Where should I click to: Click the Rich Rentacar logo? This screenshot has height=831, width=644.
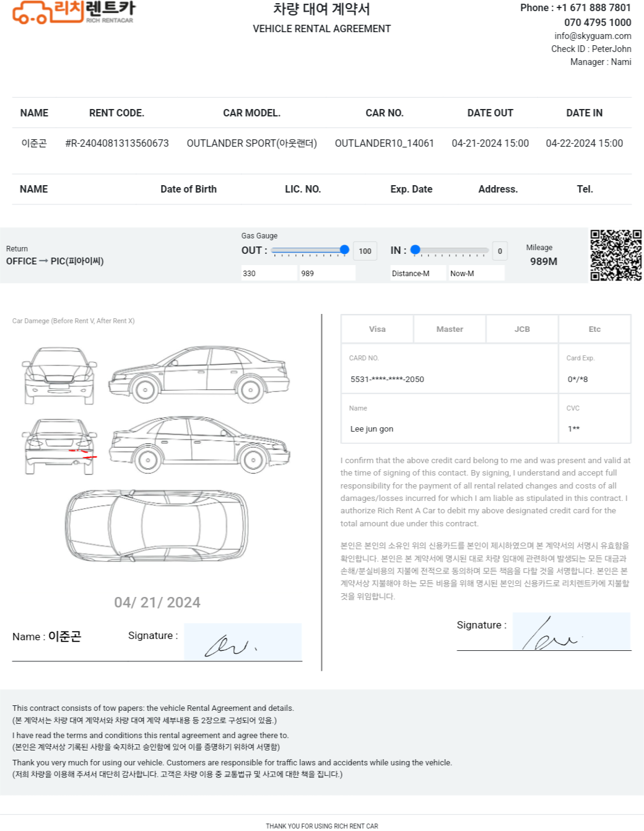click(x=74, y=12)
